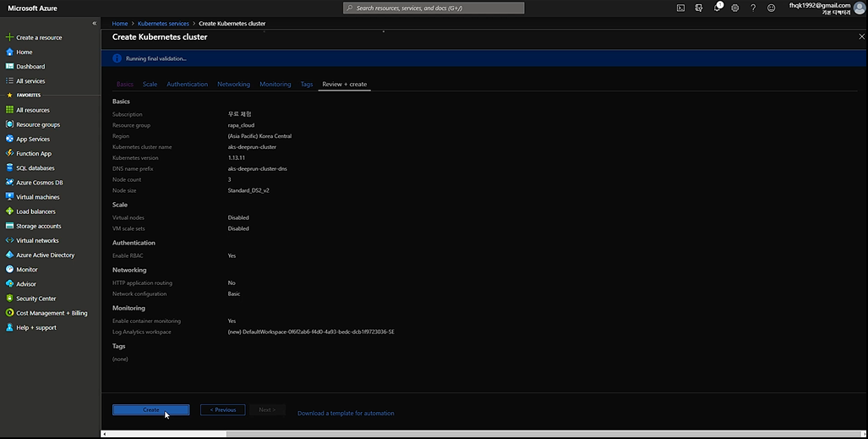Go to Home breadcrumb link

119,24
